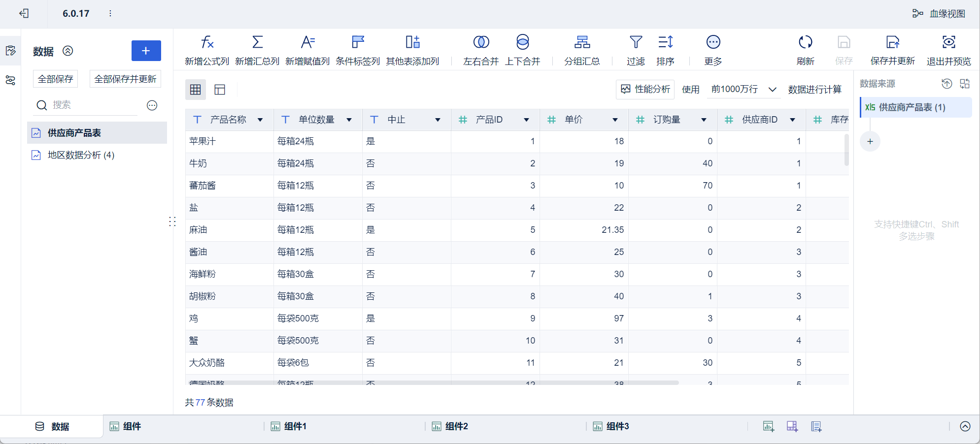Click the layout icon right of 数据来源
Image resolution: width=980 pixels, height=444 pixels.
965,84
